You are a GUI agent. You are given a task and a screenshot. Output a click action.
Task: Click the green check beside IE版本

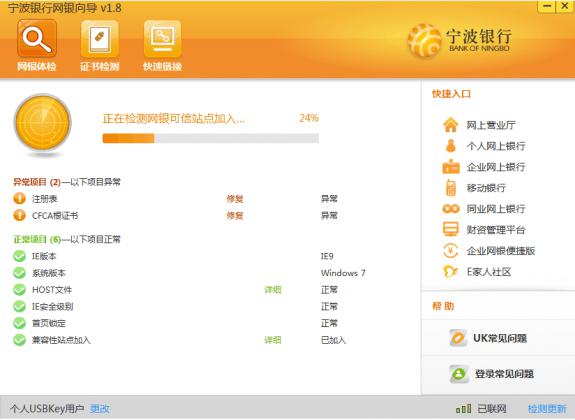pos(19,256)
